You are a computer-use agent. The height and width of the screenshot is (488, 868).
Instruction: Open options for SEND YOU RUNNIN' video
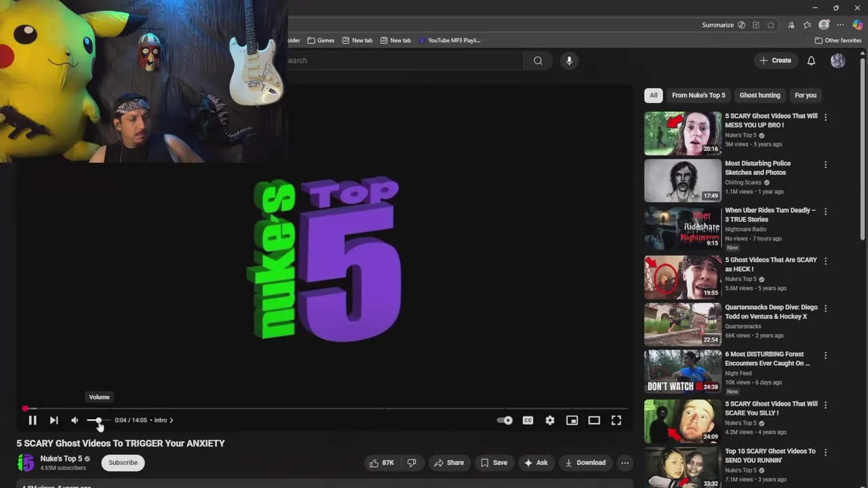coord(825,452)
